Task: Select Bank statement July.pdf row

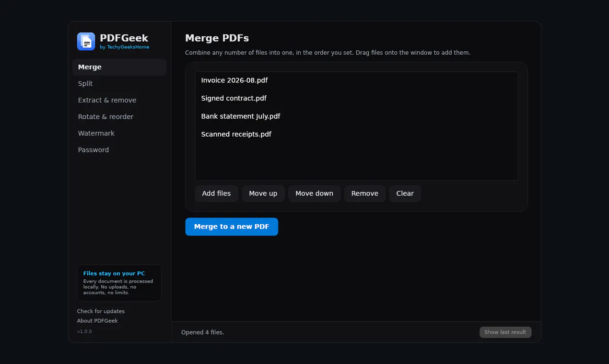Action: (356, 116)
